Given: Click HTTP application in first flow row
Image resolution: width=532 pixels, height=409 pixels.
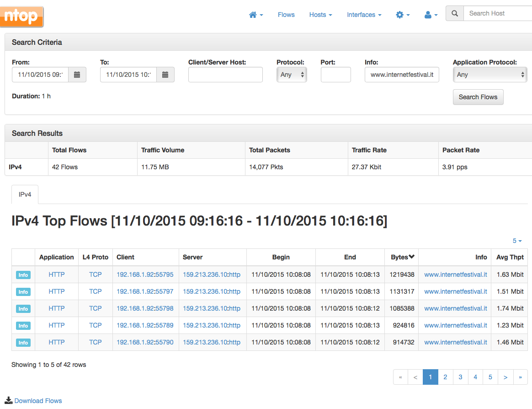Looking at the screenshot, I should [x=57, y=274].
